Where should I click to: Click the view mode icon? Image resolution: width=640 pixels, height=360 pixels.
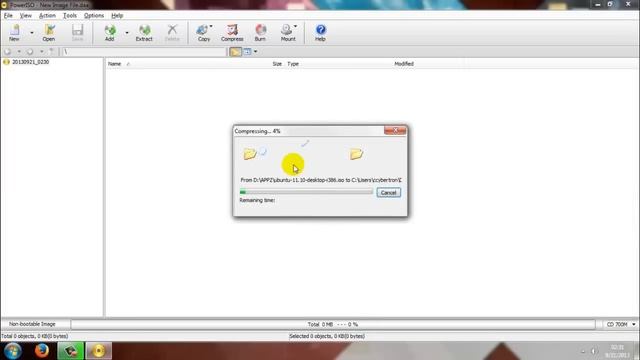pyautogui.click(x=247, y=52)
